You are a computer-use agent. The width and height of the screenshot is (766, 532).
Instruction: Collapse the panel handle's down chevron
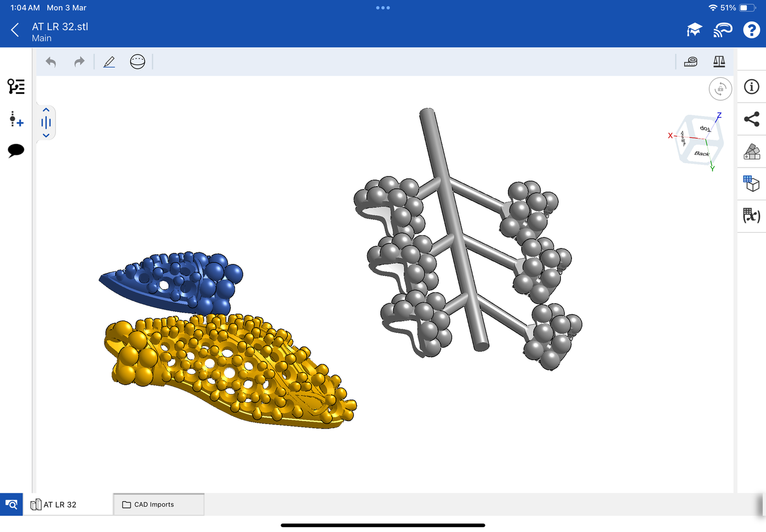coord(46,136)
